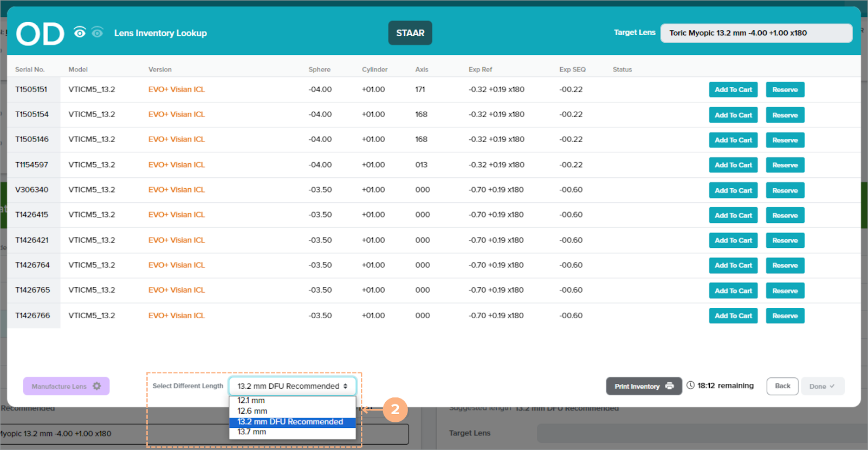Click the gear icon on Manufacture Lens
The image size is (868, 450).
[x=96, y=386]
